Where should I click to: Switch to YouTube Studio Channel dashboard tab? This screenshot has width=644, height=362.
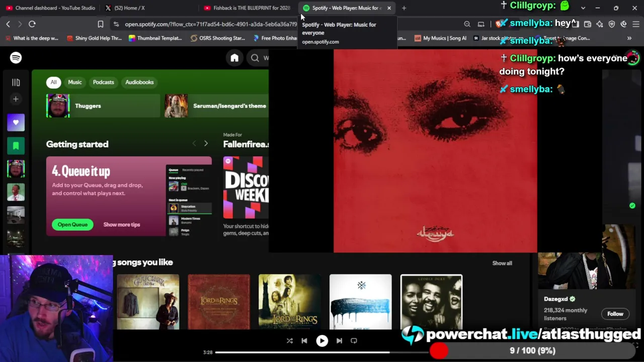50,8
